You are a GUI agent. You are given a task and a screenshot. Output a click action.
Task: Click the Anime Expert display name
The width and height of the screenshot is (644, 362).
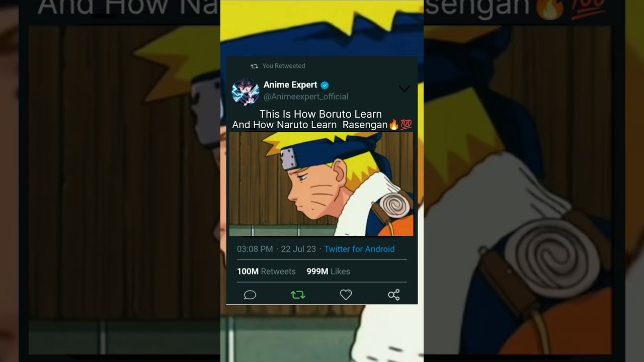[290, 84]
